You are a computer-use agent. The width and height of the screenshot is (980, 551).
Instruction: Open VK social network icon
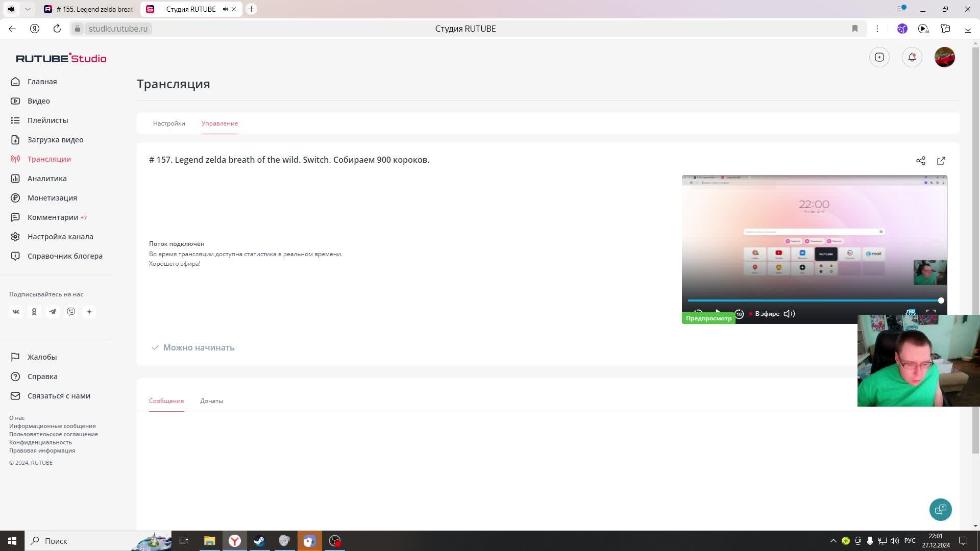tap(16, 312)
